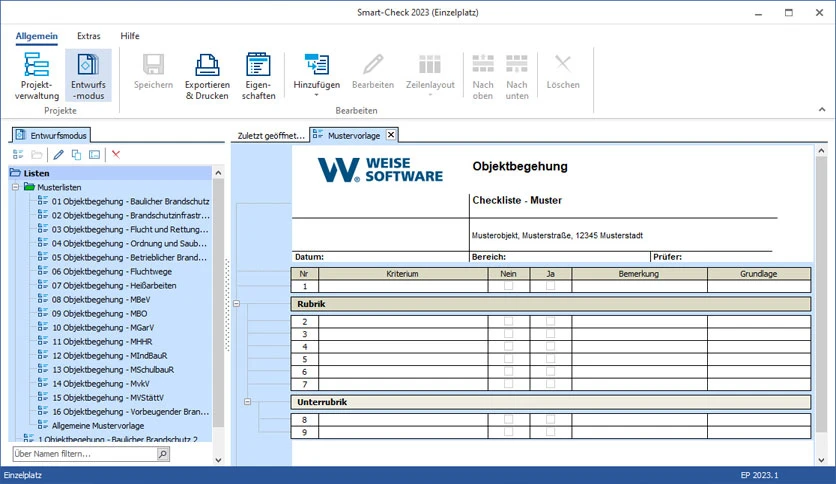Click the Grundlage column header

[x=759, y=273]
